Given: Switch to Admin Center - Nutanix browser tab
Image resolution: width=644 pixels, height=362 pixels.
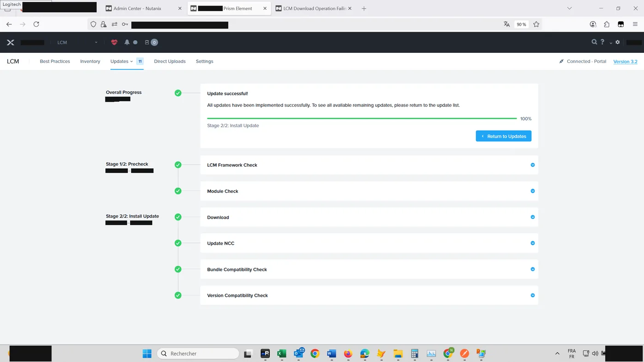Looking at the screenshot, I should pos(144,8).
